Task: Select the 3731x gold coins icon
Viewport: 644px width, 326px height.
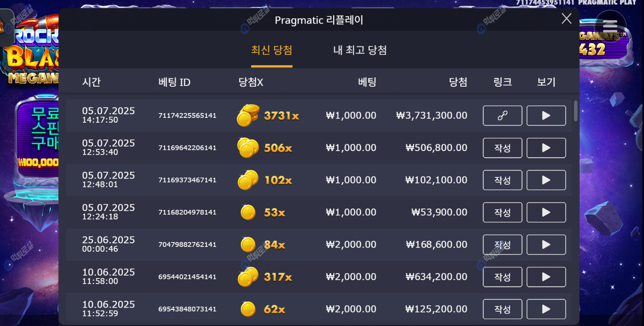Action: [x=248, y=115]
